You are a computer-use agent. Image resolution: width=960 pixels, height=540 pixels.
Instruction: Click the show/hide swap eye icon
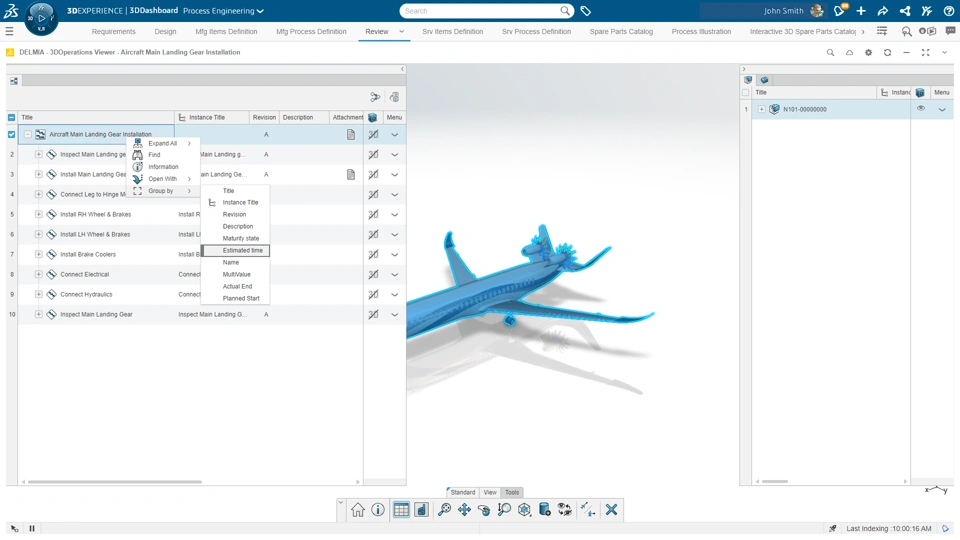[x=564, y=509]
